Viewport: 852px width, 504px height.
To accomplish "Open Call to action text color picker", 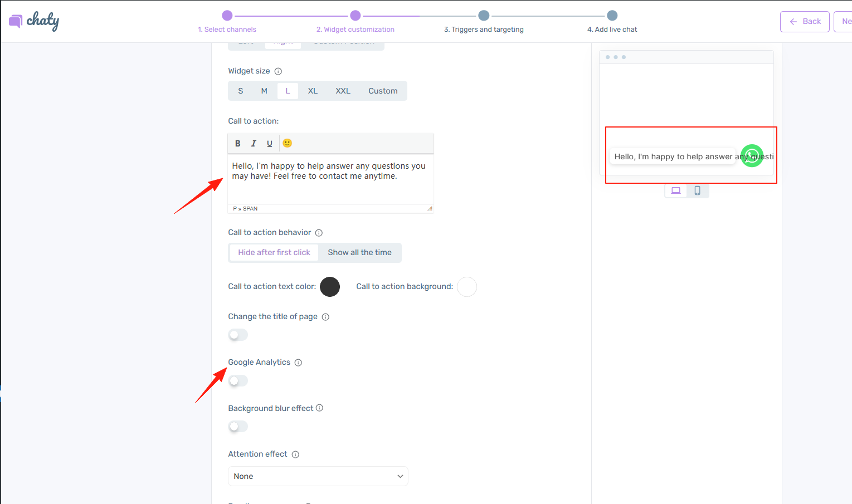I will 330,287.
